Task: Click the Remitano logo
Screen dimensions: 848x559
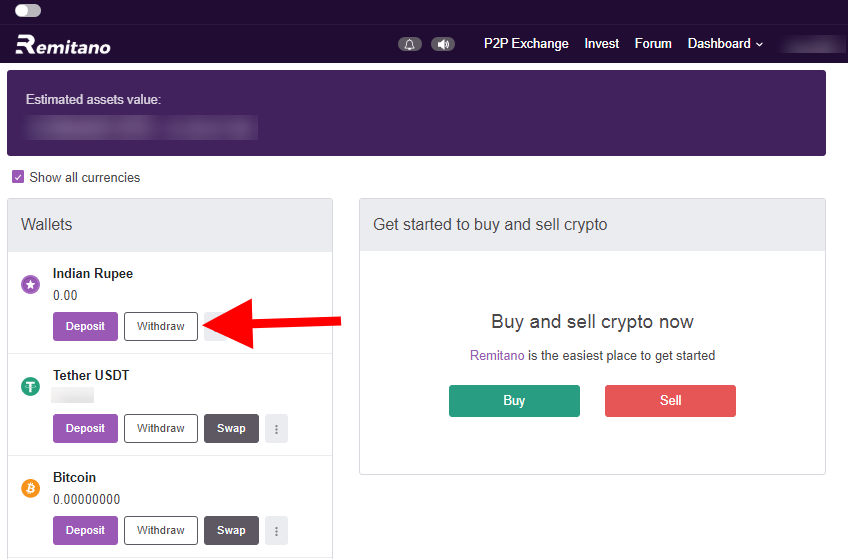Action: pos(63,45)
